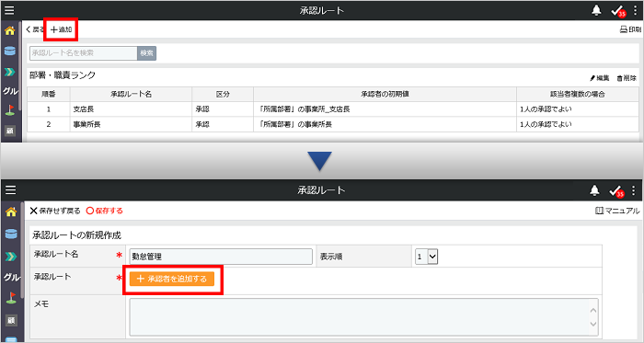This screenshot has width=644, height=343.
Task: Click 戻る back link on the list screen
Action: [35, 29]
